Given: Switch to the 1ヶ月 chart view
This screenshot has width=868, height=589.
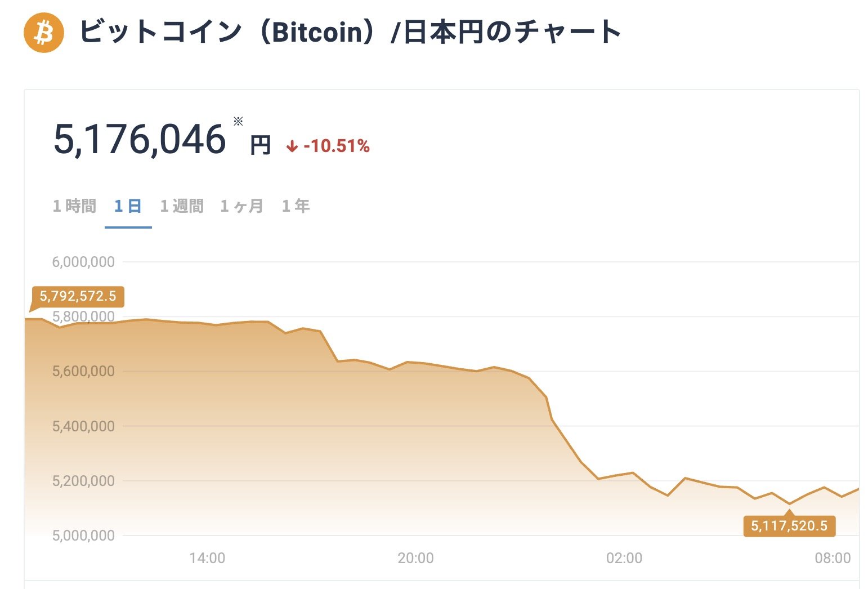Looking at the screenshot, I should 241,206.
